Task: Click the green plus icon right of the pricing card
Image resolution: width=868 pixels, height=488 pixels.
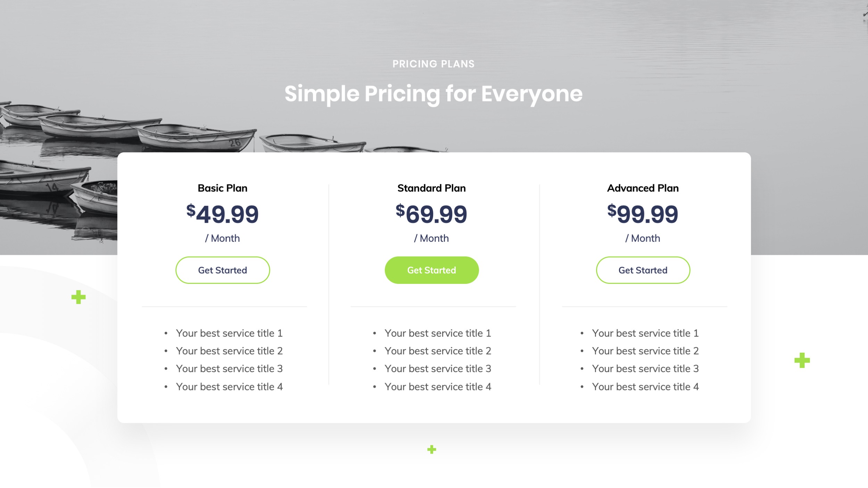Action: [802, 360]
